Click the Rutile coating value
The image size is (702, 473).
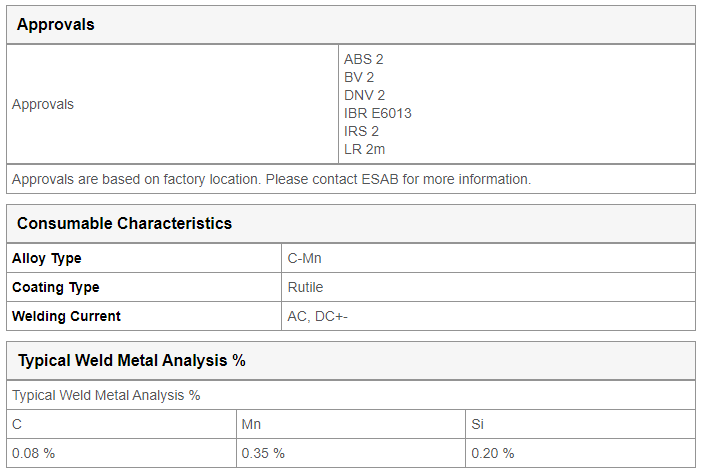point(305,287)
